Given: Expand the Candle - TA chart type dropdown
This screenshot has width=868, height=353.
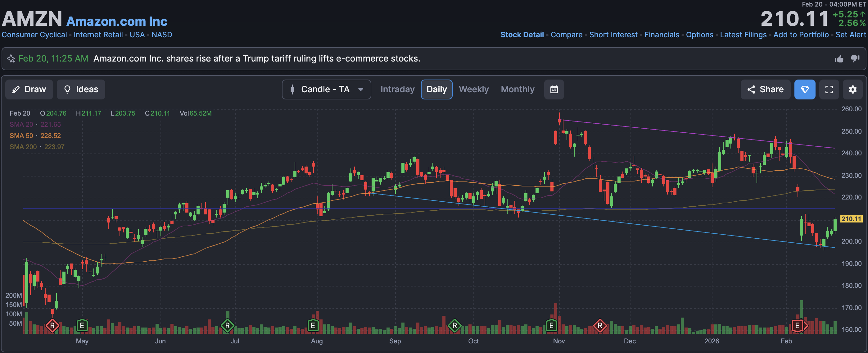Looking at the screenshot, I should click(x=326, y=89).
